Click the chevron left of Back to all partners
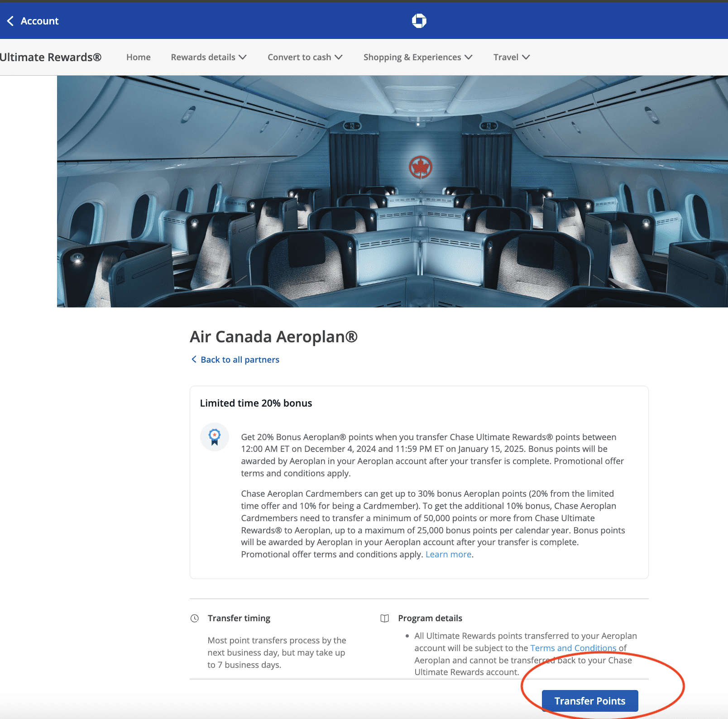 point(194,359)
